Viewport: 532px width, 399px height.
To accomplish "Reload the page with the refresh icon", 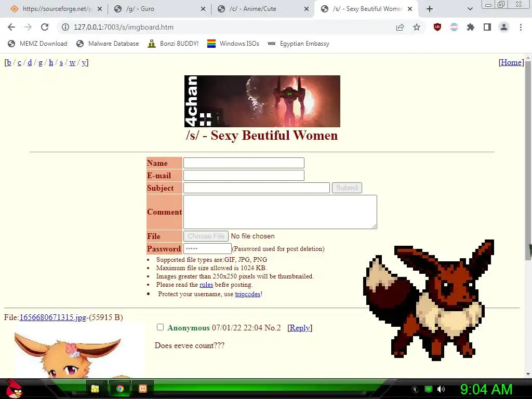I will (45, 27).
